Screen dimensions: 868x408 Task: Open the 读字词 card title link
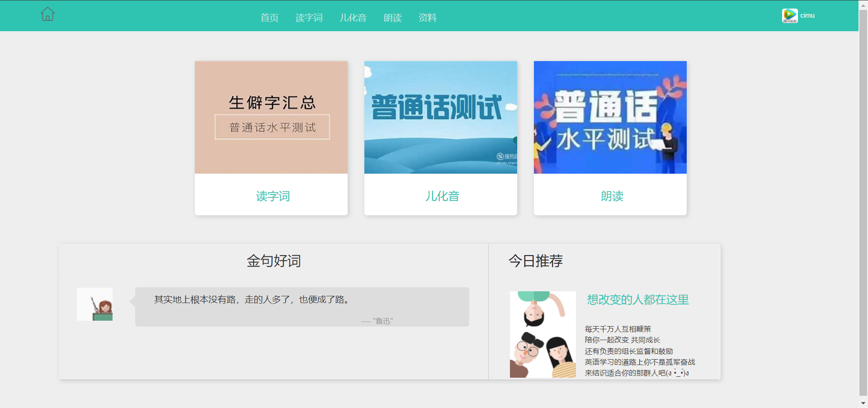(273, 196)
